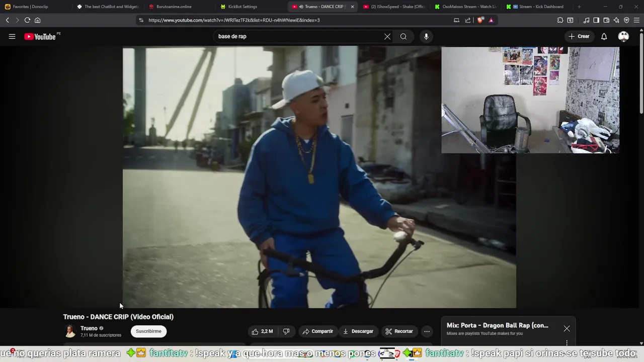This screenshot has height=362, width=644.
Task: Open Mix: Porta - Dragon Ball Rap title
Action: click(497, 325)
